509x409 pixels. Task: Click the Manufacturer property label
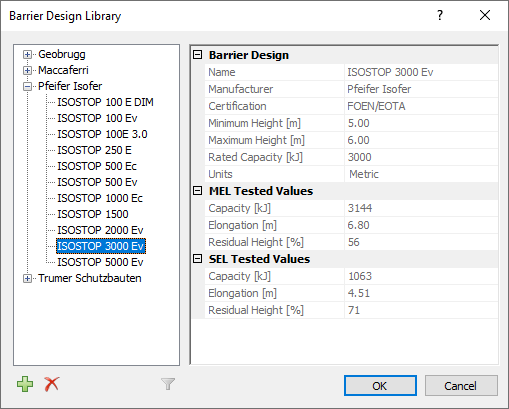[241, 89]
